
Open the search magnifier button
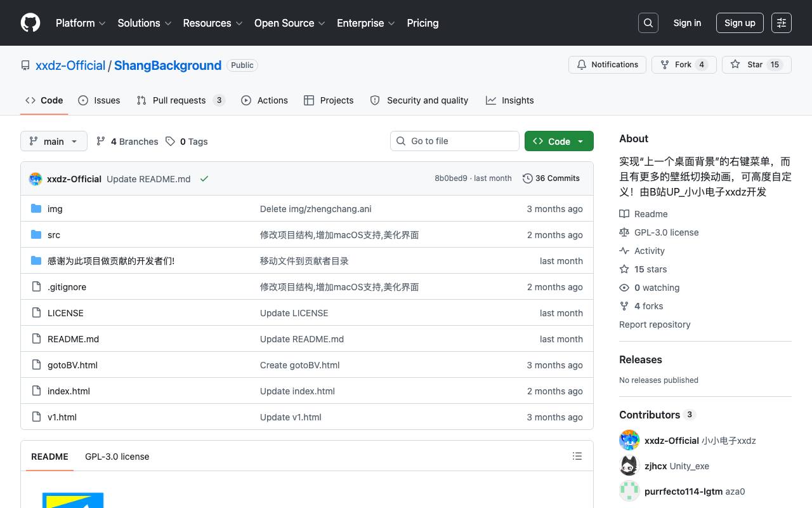tap(648, 23)
